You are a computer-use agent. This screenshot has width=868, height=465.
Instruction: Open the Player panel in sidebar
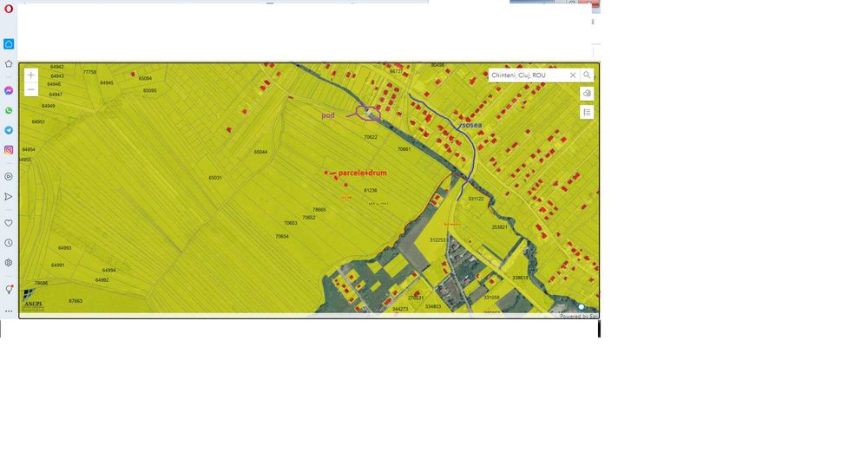(x=9, y=177)
